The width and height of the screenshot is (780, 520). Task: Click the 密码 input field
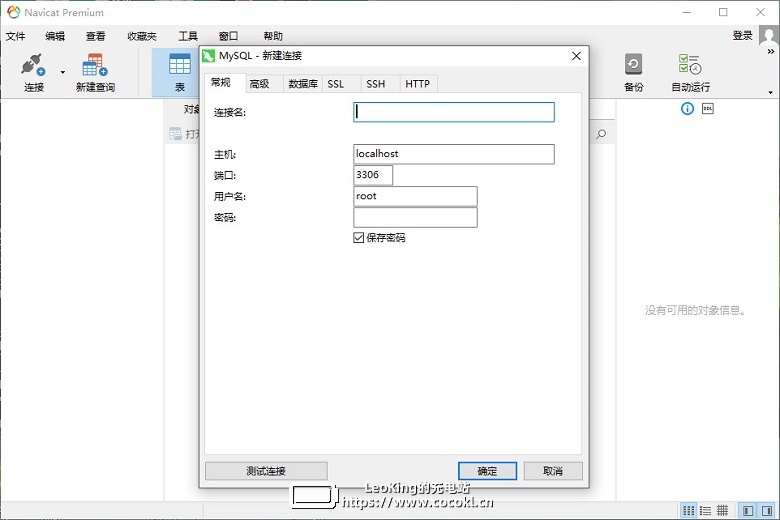click(415, 217)
